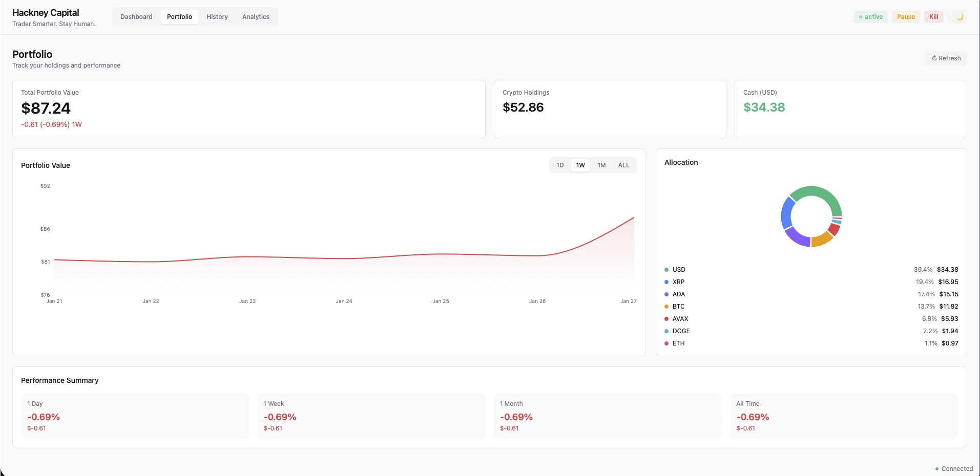Click the pink ETH legend dot
Screen dimensions: 980x476
[666, 343]
